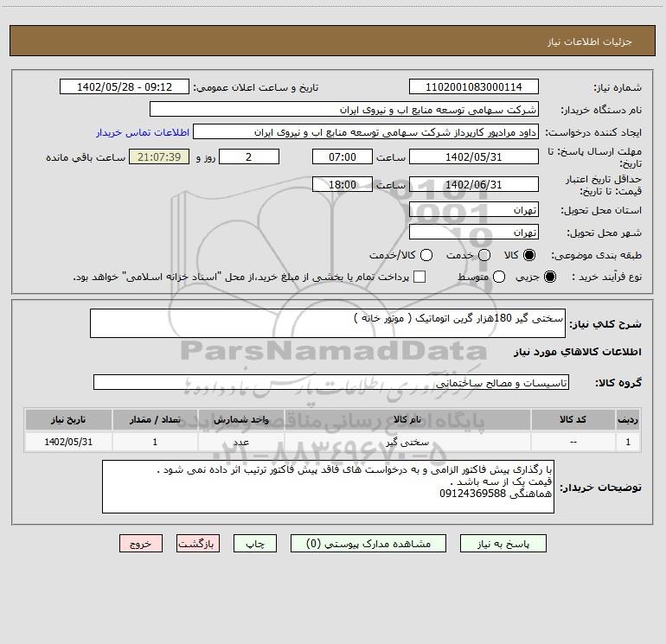Screen dimensions: 666x644
Task: Click the goods group تاسیسات و مصالح ساختمانی field
Action: [x=331, y=382]
